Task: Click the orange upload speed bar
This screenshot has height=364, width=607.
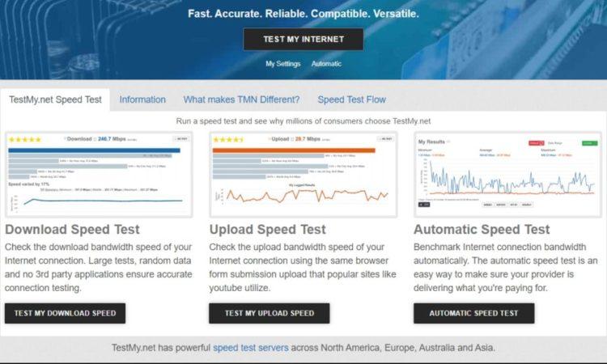Action: click(x=294, y=150)
